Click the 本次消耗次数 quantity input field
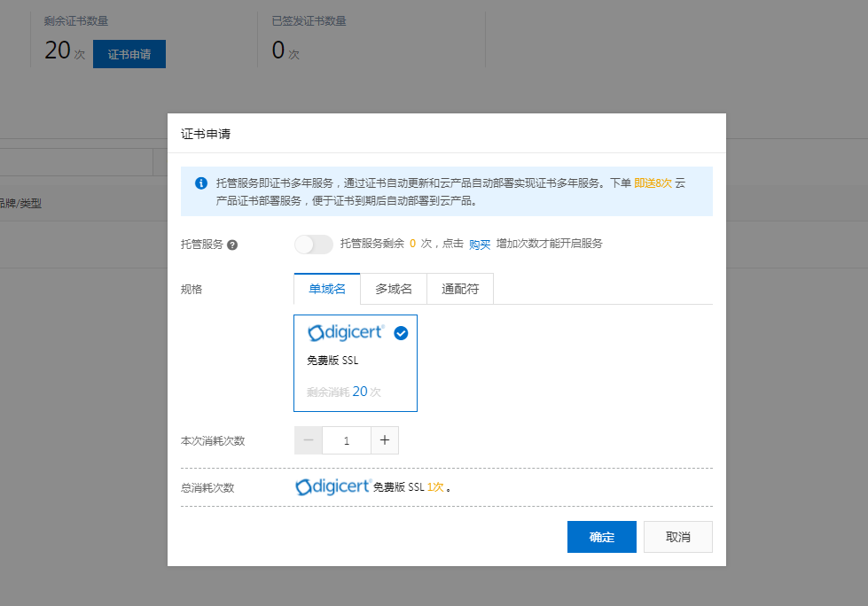This screenshot has width=868, height=606. click(x=347, y=440)
